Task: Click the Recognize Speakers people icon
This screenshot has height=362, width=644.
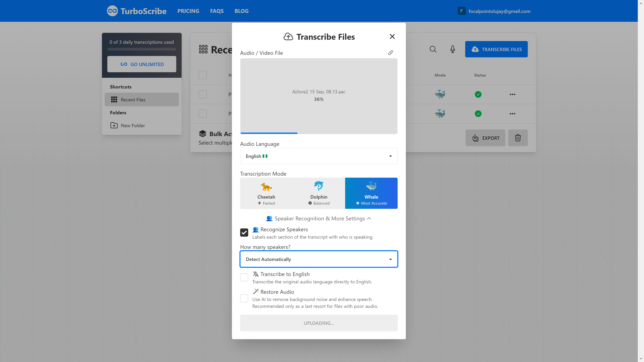Action: [255, 230]
